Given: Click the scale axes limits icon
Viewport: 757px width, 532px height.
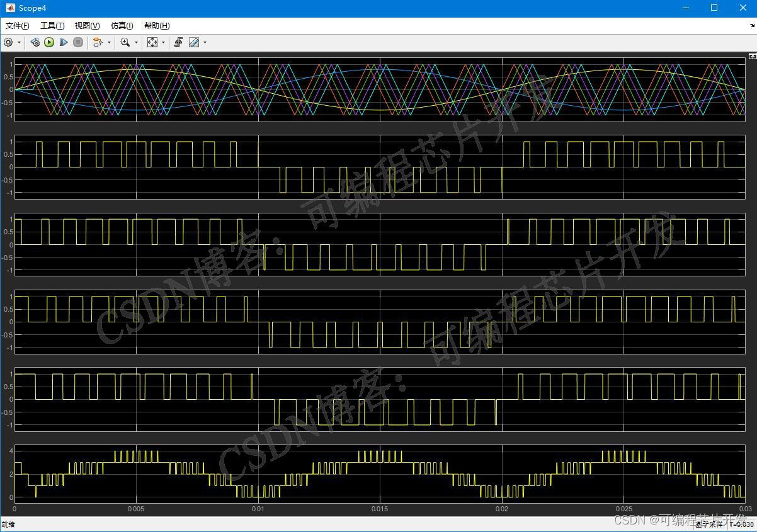Looking at the screenshot, I should [x=152, y=42].
